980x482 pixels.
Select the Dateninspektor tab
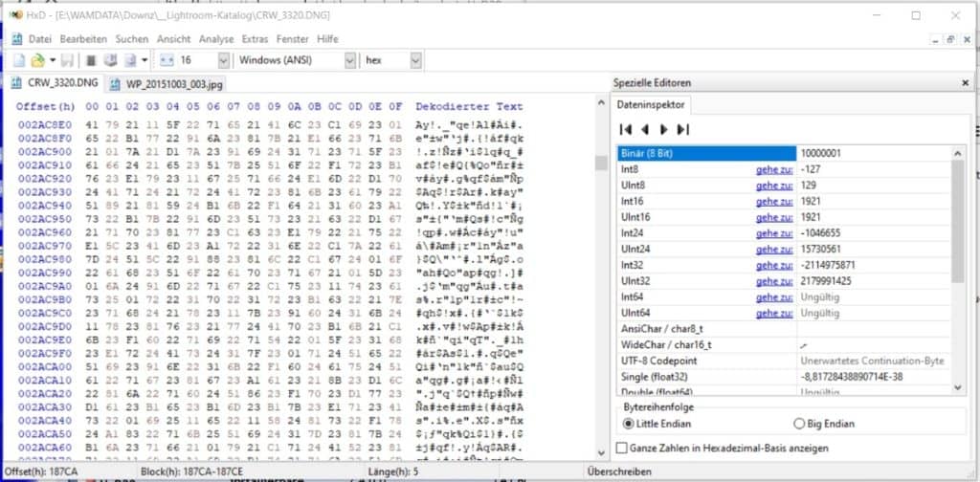click(x=651, y=106)
